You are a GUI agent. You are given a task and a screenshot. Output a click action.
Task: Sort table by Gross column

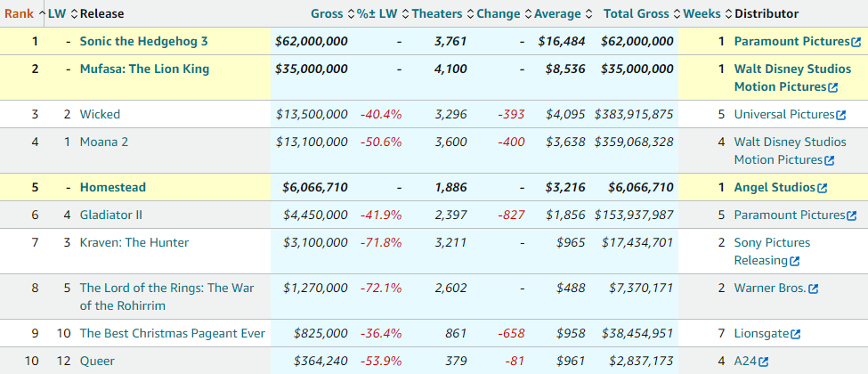click(x=327, y=13)
